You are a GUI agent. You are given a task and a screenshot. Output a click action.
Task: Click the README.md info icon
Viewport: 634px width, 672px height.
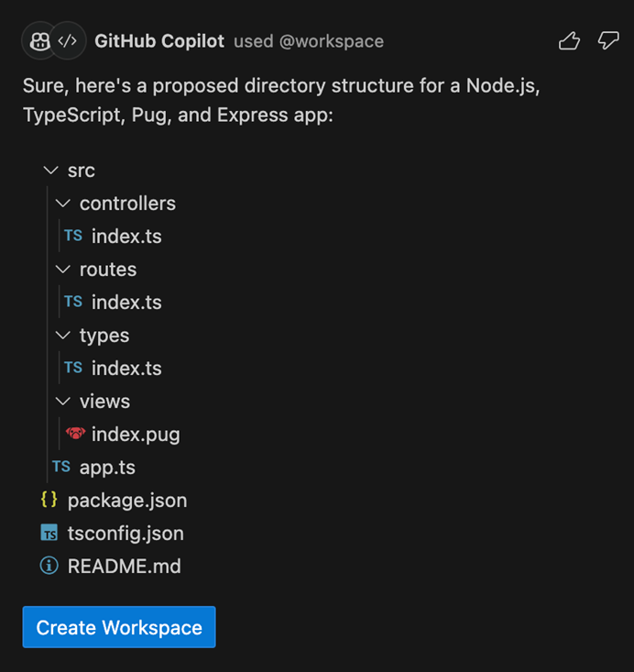pyautogui.click(x=49, y=566)
